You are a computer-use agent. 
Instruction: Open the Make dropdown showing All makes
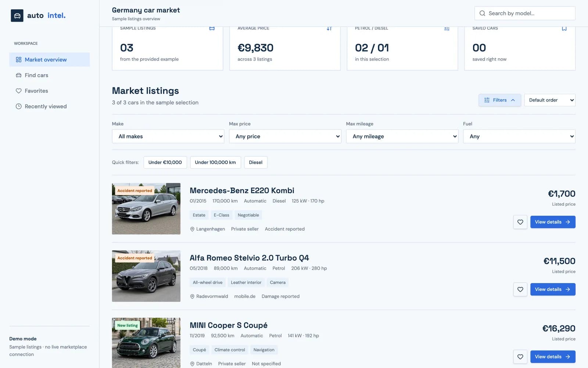click(168, 136)
